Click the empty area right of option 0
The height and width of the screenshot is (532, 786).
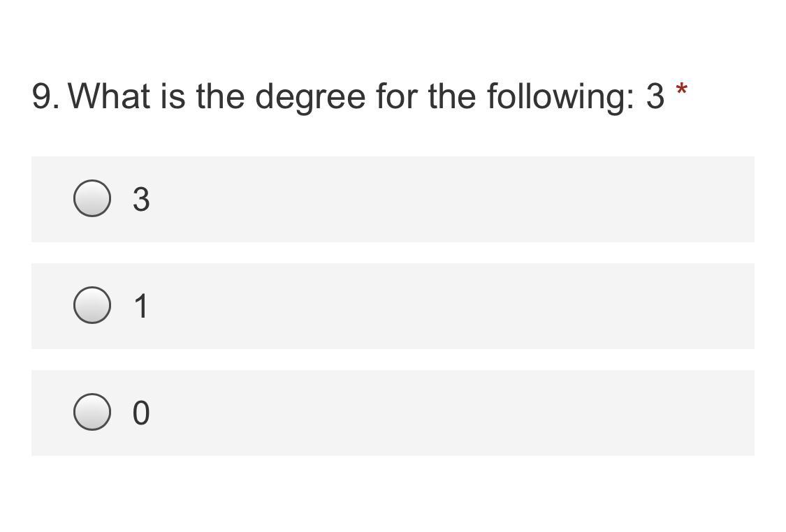click(451, 413)
